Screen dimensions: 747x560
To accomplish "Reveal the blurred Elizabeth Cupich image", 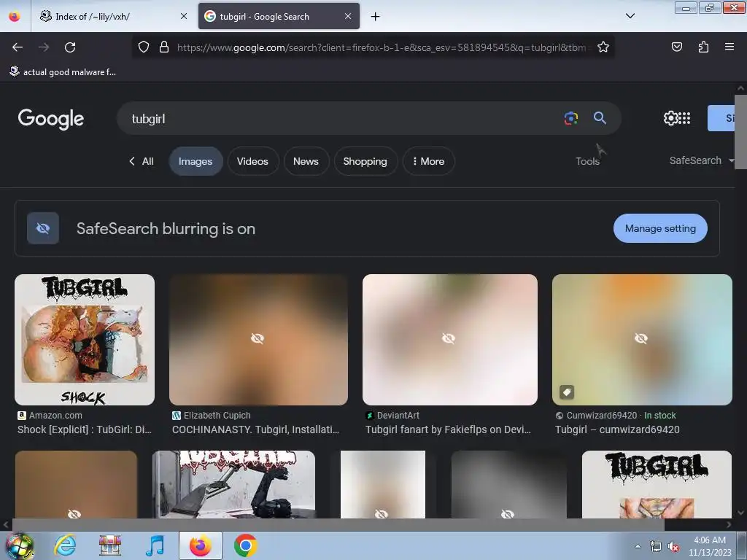I will point(258,340).
